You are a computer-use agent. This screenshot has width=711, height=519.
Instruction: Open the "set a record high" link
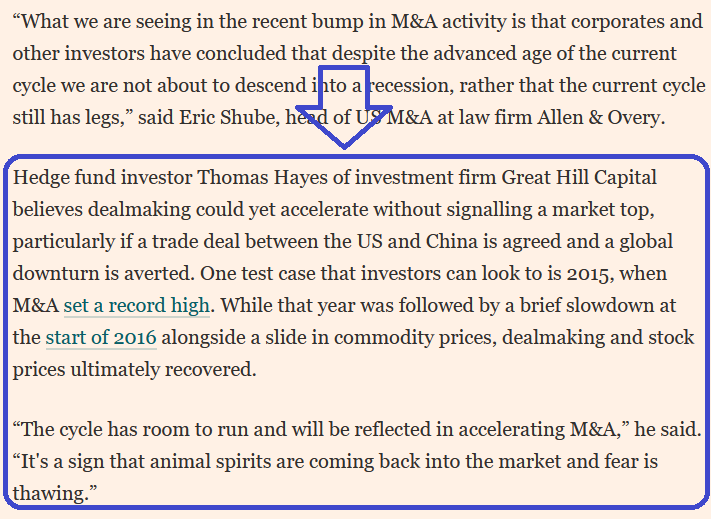point(137,305)
